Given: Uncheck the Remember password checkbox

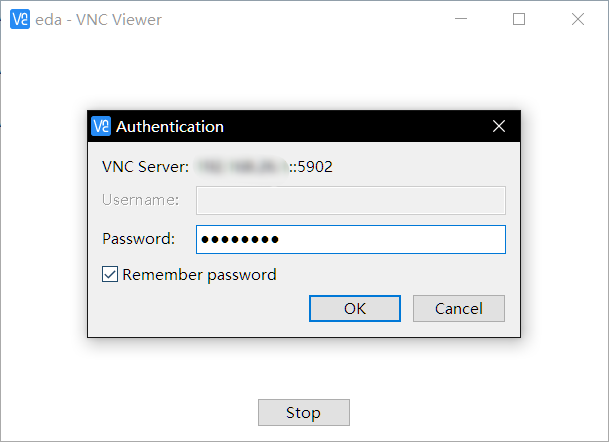Looking at the screenshot, I should (x=110, y=274).
